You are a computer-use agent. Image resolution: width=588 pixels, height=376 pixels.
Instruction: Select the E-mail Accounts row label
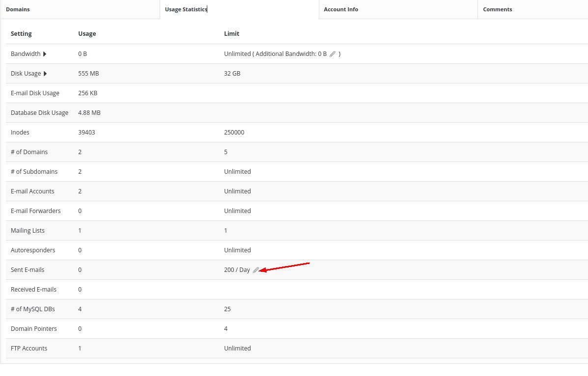coord(32,191)
